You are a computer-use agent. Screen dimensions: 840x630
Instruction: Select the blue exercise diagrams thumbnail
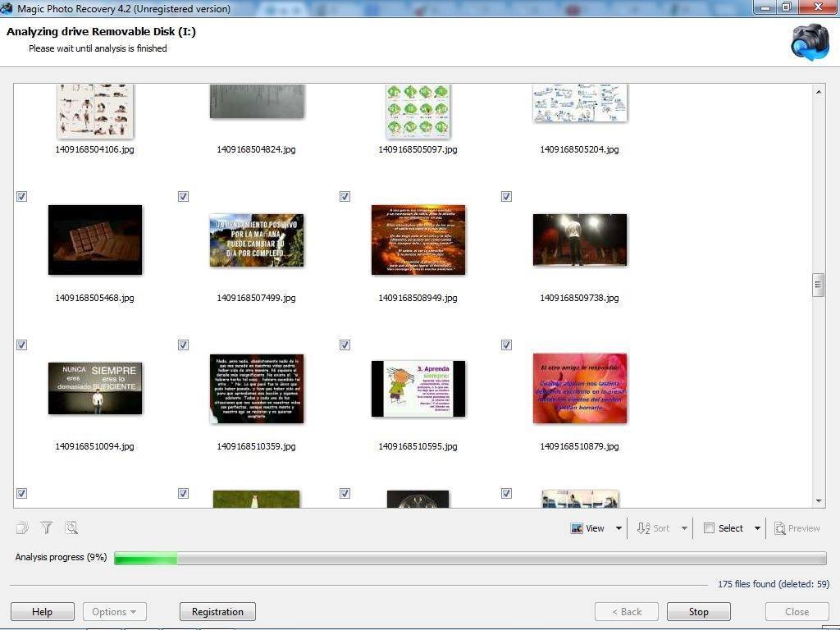click(x=580, y=103)
